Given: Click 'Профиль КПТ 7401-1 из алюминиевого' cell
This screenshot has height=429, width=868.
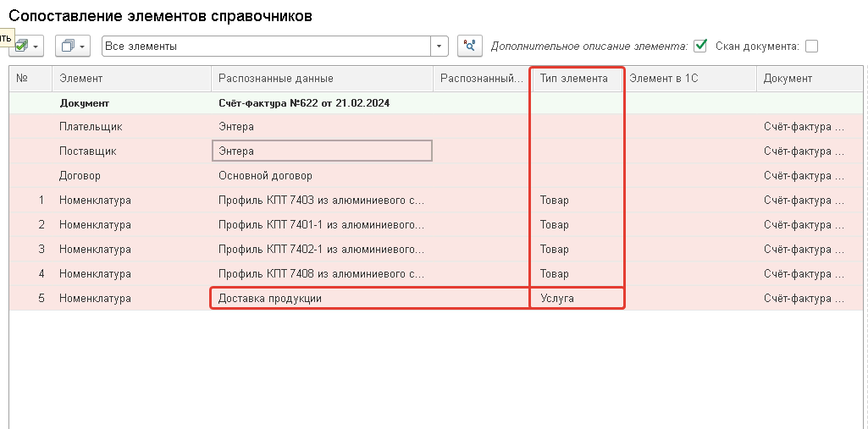Looking at the screenshot, I should [x=322, y=225].
